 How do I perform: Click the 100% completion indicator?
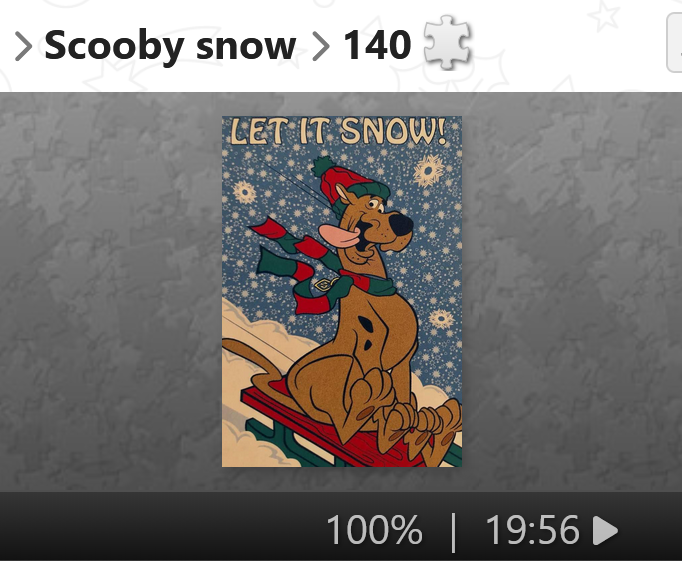coord(374,529)
